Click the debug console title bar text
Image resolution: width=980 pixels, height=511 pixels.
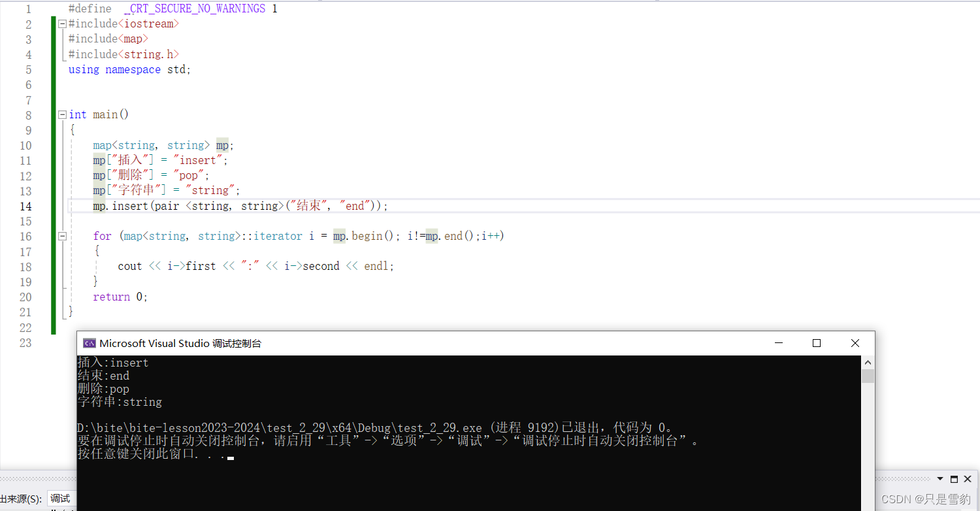[180, 343]
